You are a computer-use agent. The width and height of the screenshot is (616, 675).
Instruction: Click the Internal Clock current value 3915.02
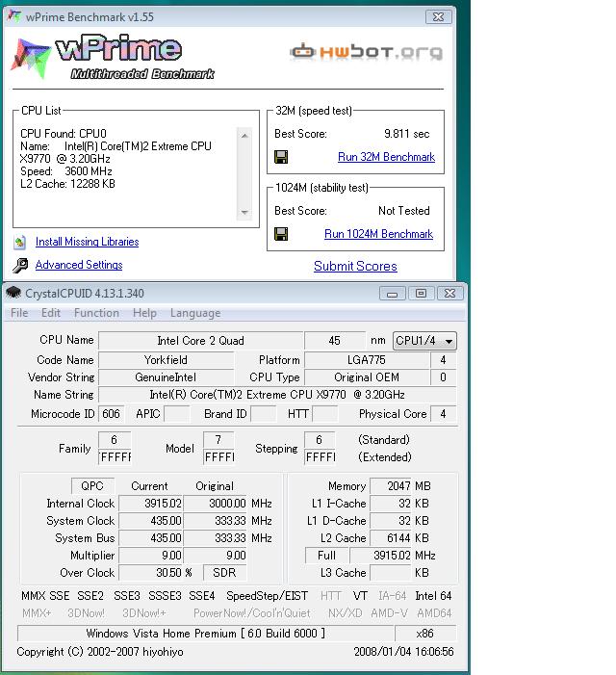(x=150, y=504)
